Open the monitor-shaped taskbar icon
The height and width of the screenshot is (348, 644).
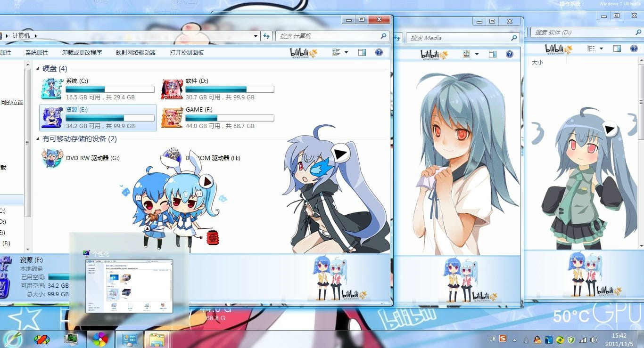click(71, 339)
